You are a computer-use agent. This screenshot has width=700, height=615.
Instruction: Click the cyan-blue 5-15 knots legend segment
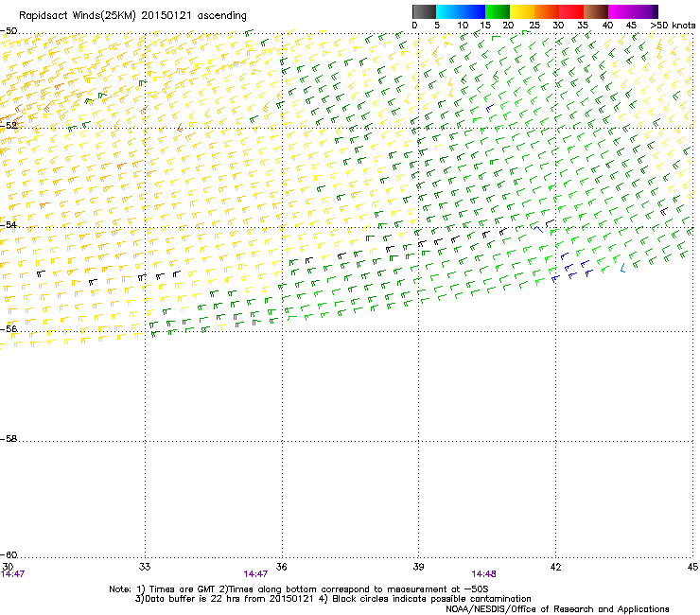pyautogui.click(x=461, y=11)
